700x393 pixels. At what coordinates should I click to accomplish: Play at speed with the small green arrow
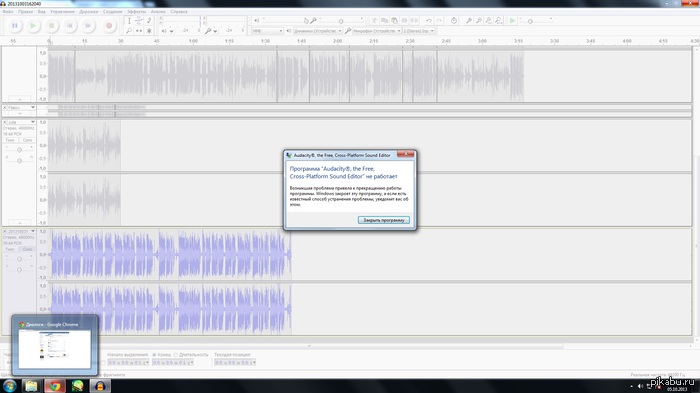click(x=512, y=21)
